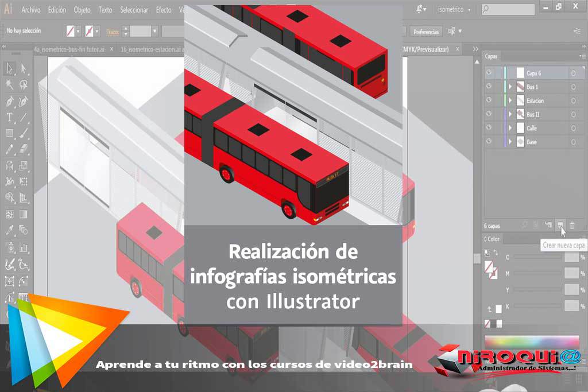Expand the Base layer
The image size is (588, 392).
(x=510, y=142)
